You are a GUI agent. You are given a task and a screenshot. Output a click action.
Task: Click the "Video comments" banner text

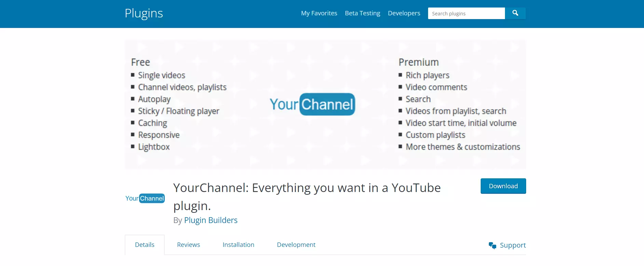436,87
